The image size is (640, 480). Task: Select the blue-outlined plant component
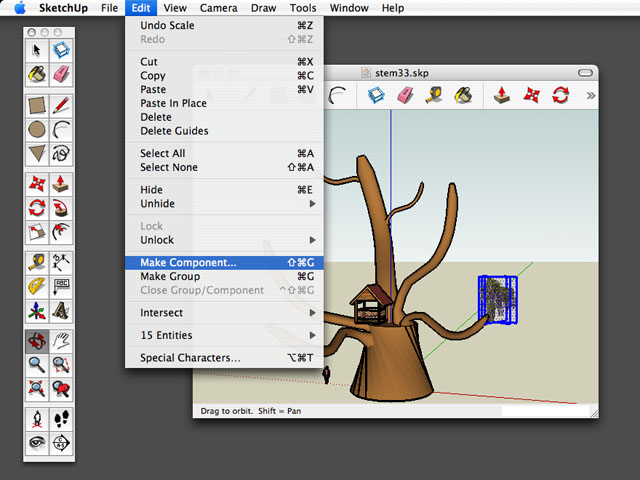[x=498, y=300]
